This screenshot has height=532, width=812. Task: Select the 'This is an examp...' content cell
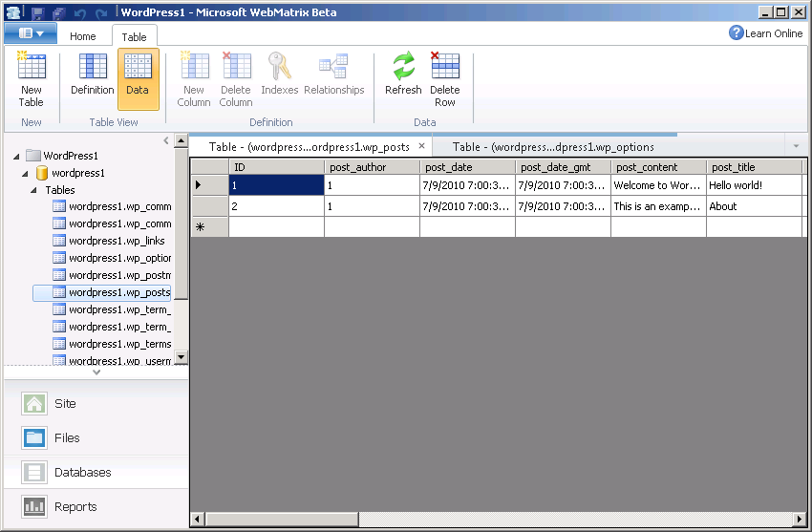pos(659,206)
